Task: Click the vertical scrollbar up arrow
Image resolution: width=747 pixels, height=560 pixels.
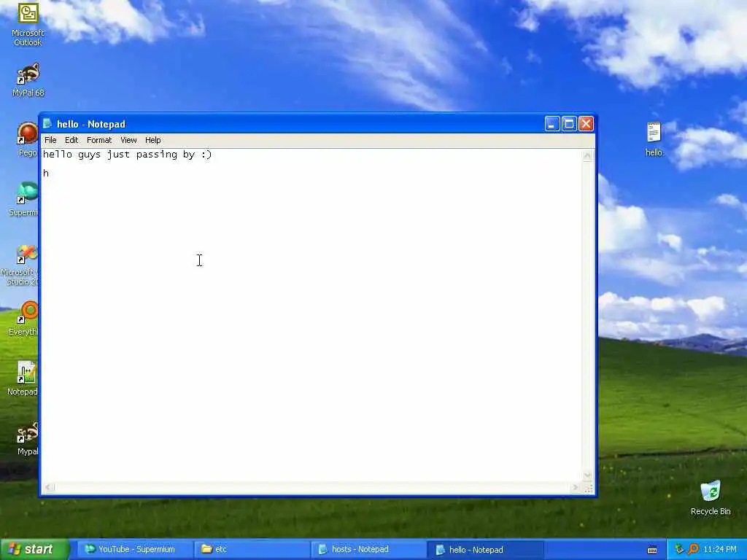Action: pyautogui.click(x=587, y=156)
